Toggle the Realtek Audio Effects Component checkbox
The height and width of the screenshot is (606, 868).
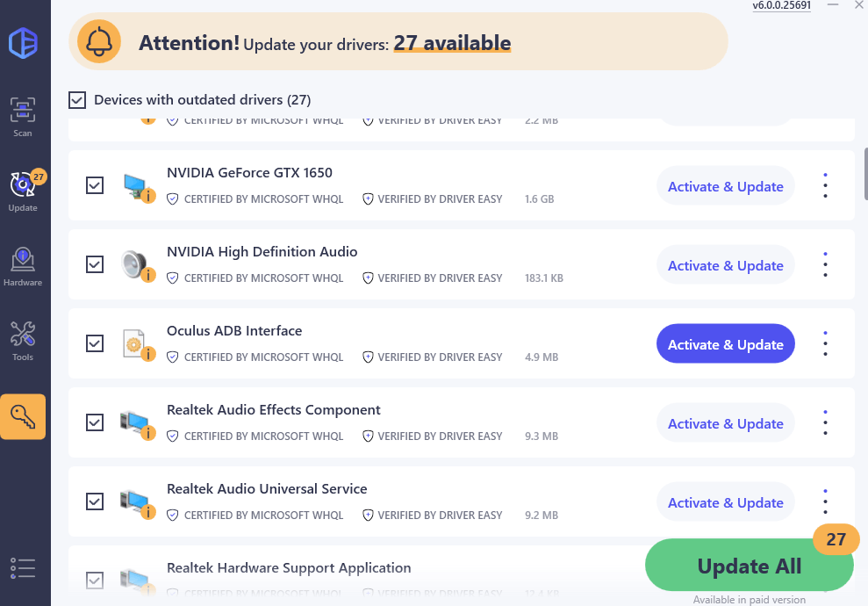tap(95, 422)
